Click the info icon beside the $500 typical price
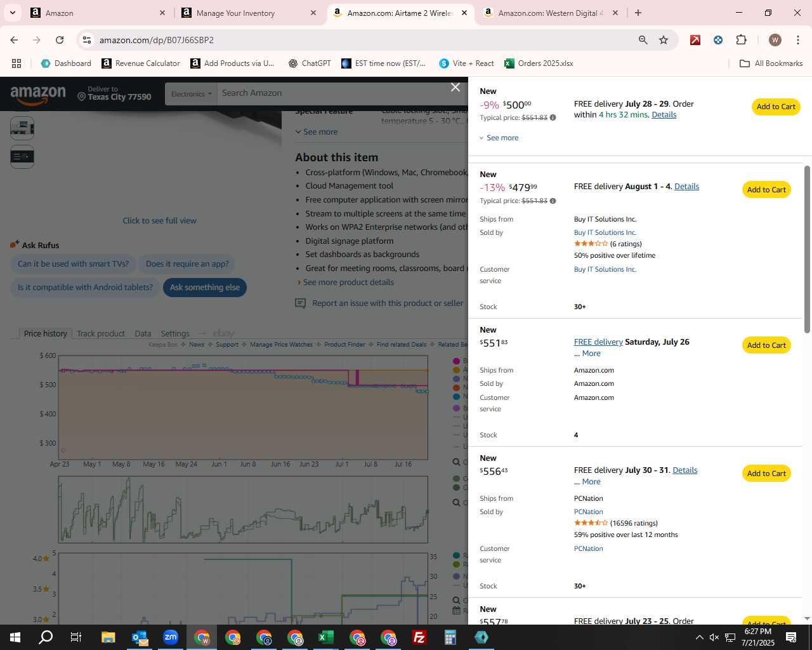Viewport: 812px width, 650px height. coord(553,117)
